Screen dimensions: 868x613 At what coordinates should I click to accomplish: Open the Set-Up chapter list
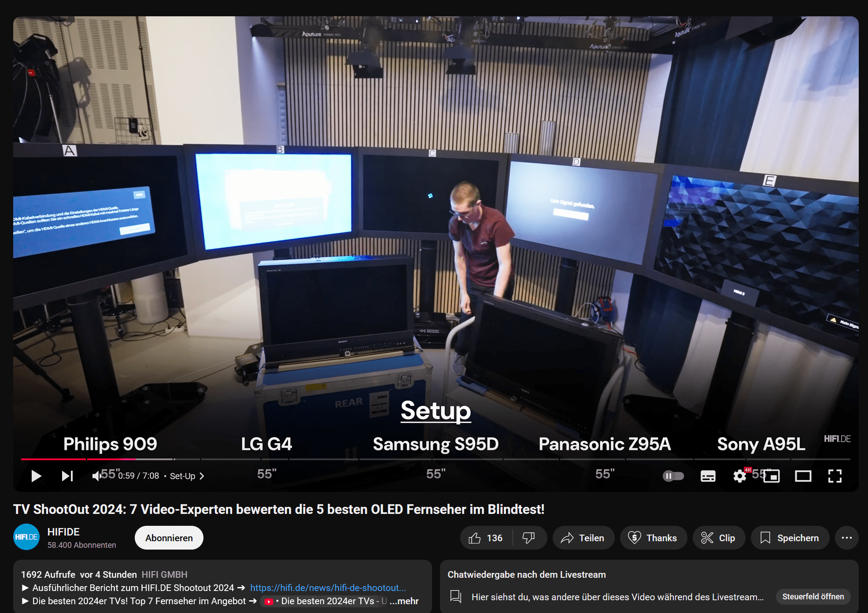(x=187, y=476)
